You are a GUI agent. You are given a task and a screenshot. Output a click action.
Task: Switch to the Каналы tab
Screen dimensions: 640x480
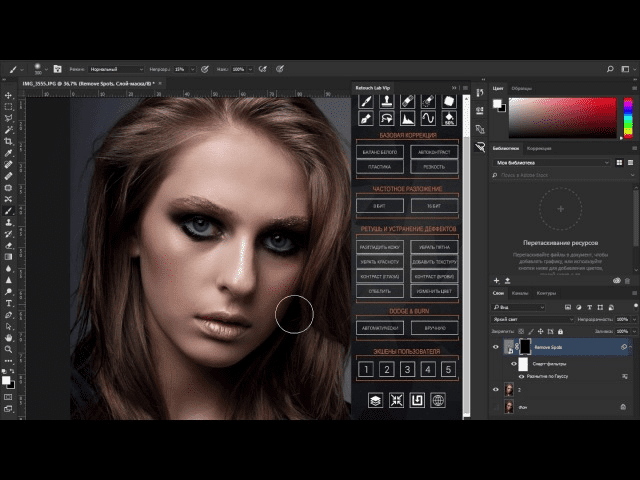[520, 293]
